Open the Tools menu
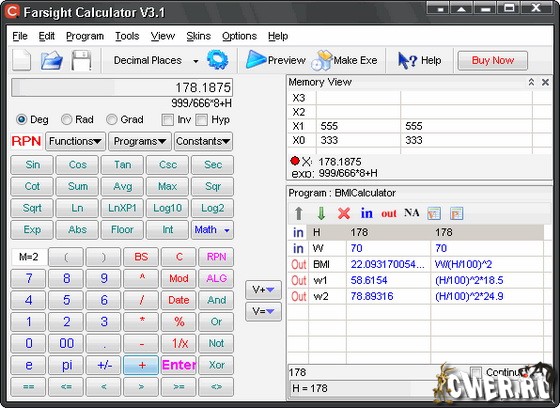Screen dimensions: 560x408 127,36
